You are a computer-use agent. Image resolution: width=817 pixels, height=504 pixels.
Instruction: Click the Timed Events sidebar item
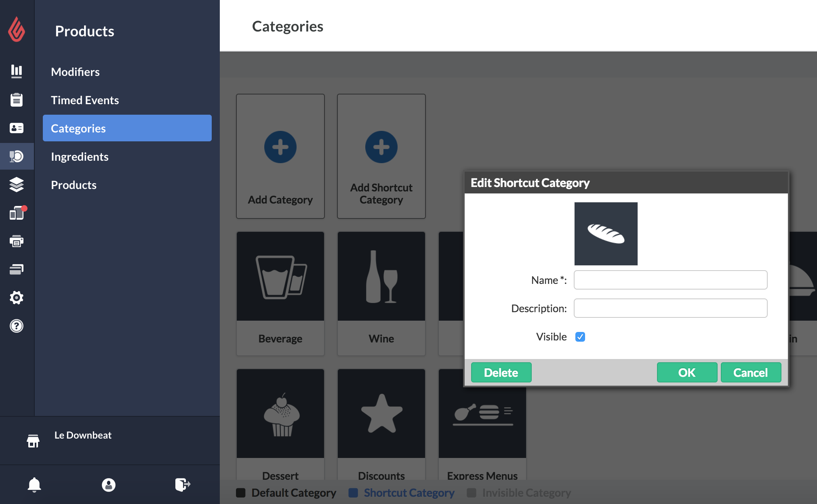84,99
